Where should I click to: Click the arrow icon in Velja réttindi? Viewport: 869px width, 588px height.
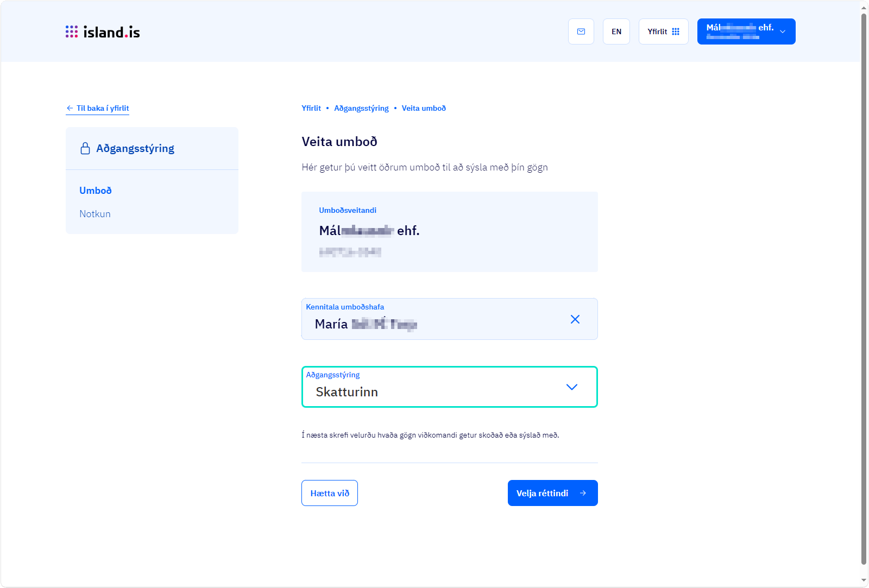pos(583,493)
